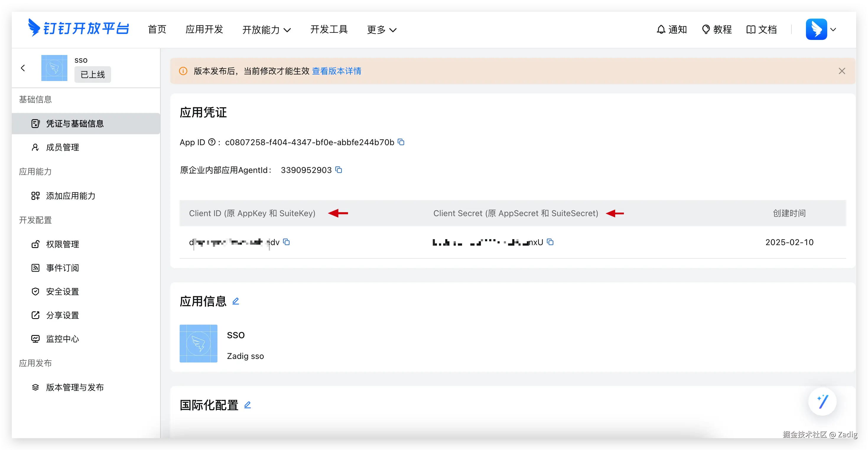Edit the 国际化配置 section

(247, 405)
